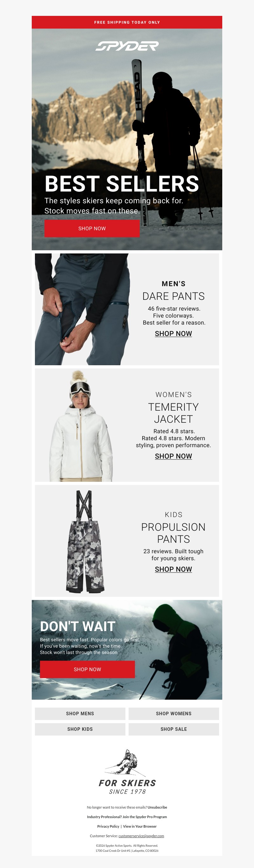Select the Shop Sale category
Screen dimensions: 254x868
[x=174, y=729]
